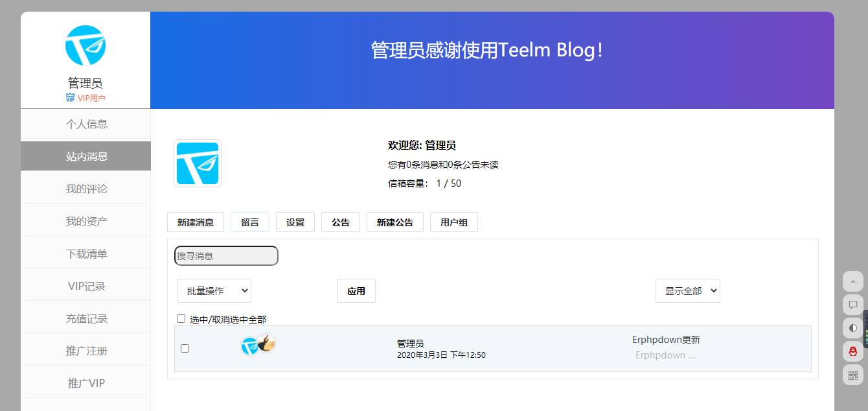
Task: Click the VIP用户 label in sidebar
Action: tap(91, 99)
